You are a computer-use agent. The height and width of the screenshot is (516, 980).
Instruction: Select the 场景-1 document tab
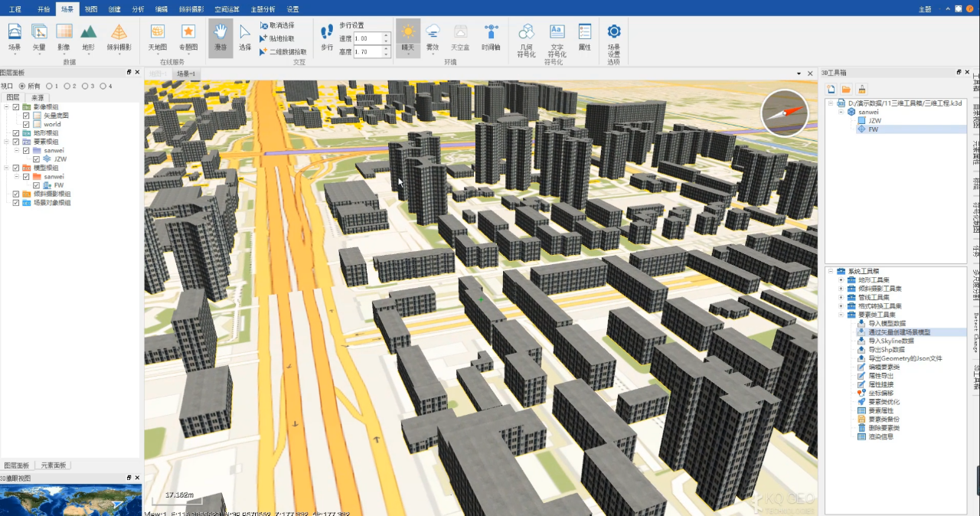(186, 73)
